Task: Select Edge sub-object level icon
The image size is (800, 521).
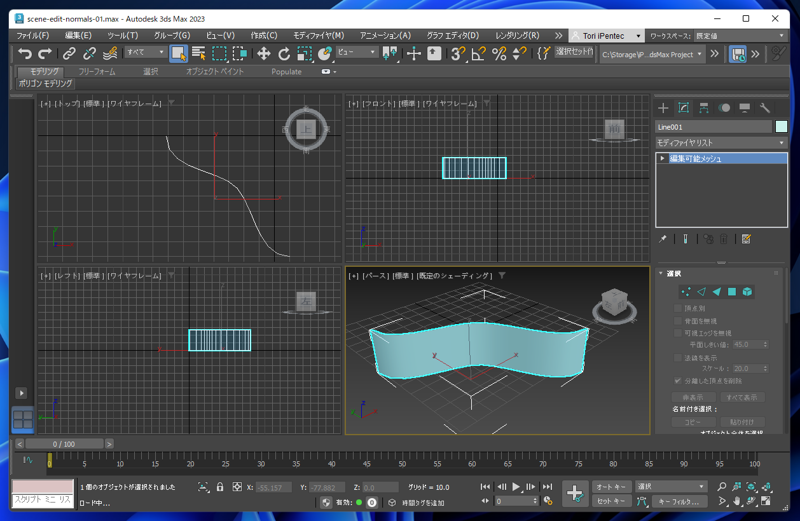Action: point(701,292)
